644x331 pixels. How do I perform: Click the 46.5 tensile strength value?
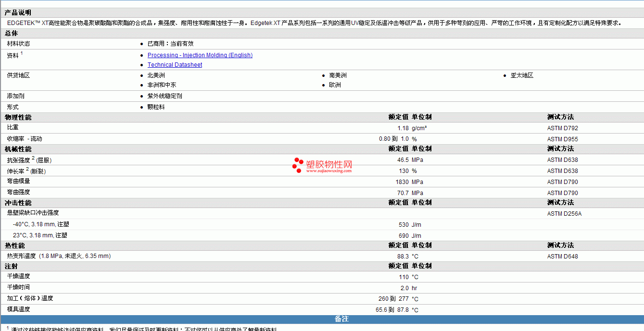tap(403, 160)
